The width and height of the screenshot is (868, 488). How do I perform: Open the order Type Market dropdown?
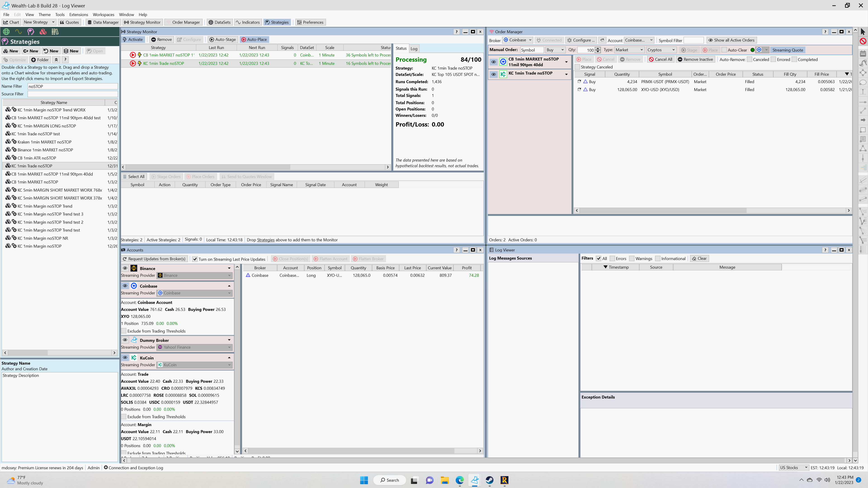pos(629,50)
